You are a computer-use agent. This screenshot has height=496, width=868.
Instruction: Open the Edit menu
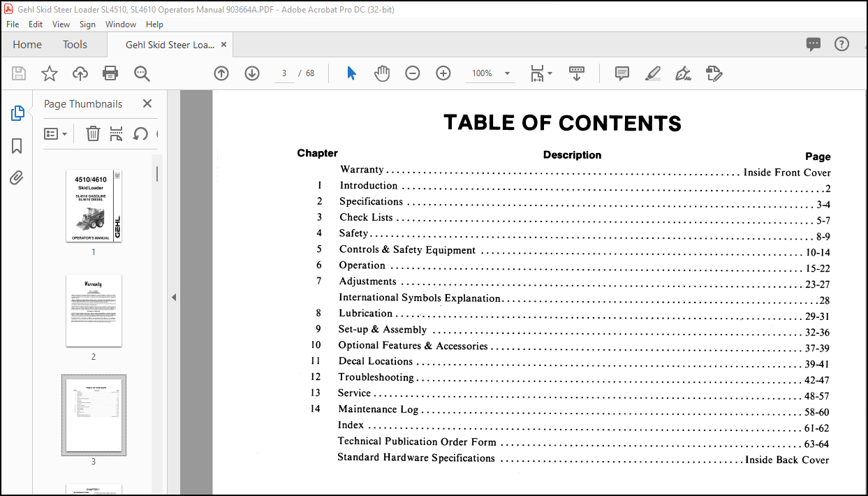tap(36, 24)
